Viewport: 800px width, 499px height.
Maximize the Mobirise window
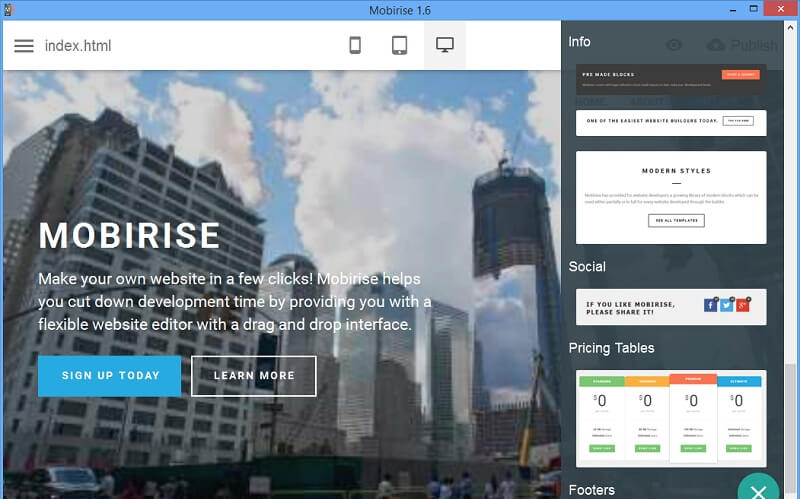point(754,9)
